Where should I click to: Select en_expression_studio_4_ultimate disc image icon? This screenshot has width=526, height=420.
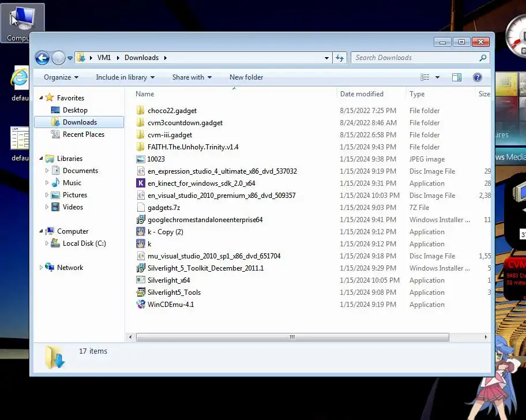point(141,171)
